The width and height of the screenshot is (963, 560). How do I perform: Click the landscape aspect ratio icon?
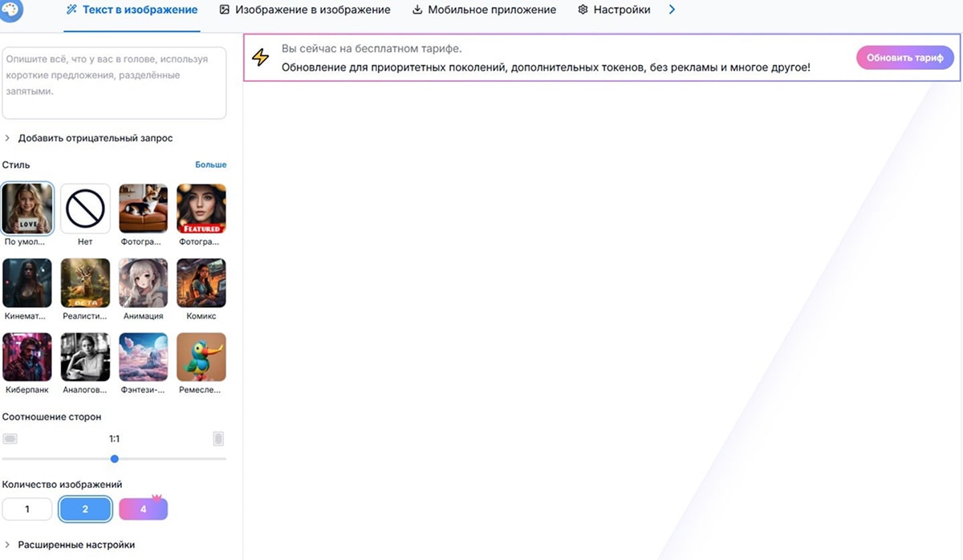10,439
